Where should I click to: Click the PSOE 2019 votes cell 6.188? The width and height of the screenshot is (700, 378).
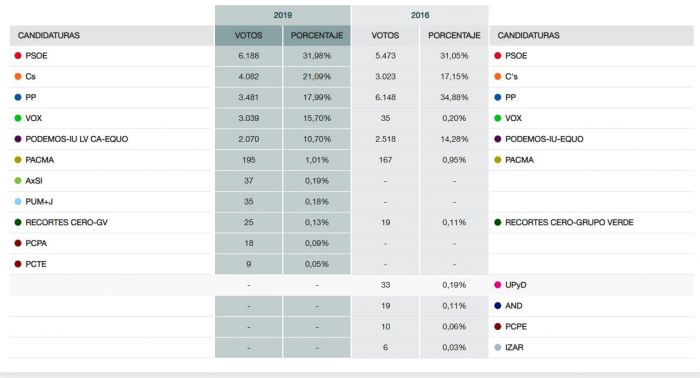(x=249, y=56)
